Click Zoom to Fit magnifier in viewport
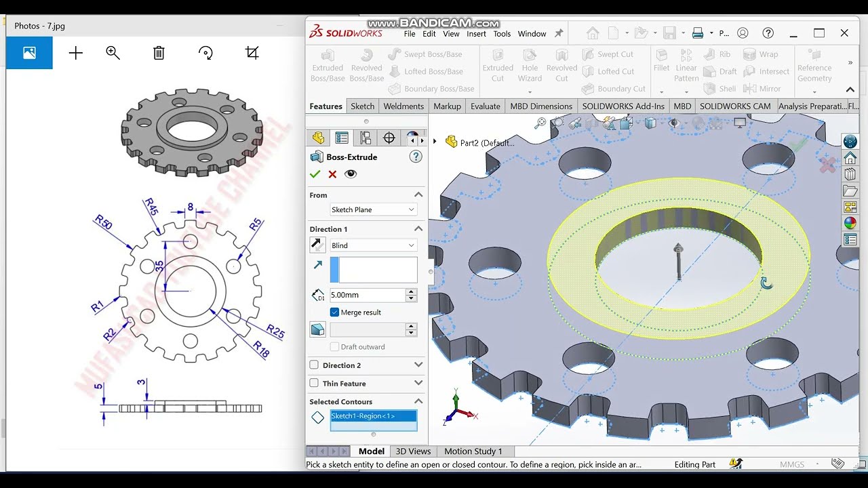The width and height of the screenshot is (868, 488). (540, 123)
